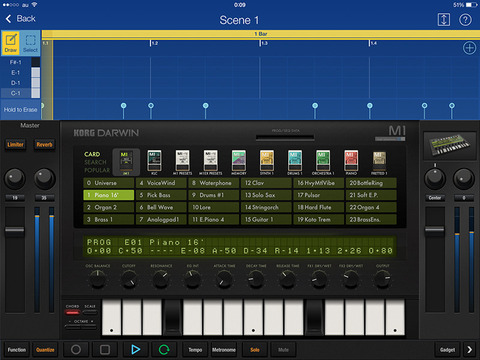Select program 9 Drums #1
Image resolution: width=480 pixels, height=360 pixels.
pyautogui.click(x=214, y=195)
